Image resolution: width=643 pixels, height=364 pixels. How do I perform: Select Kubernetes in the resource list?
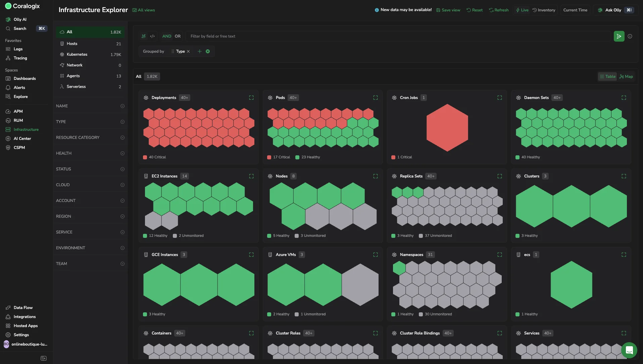tap(90, 54)
